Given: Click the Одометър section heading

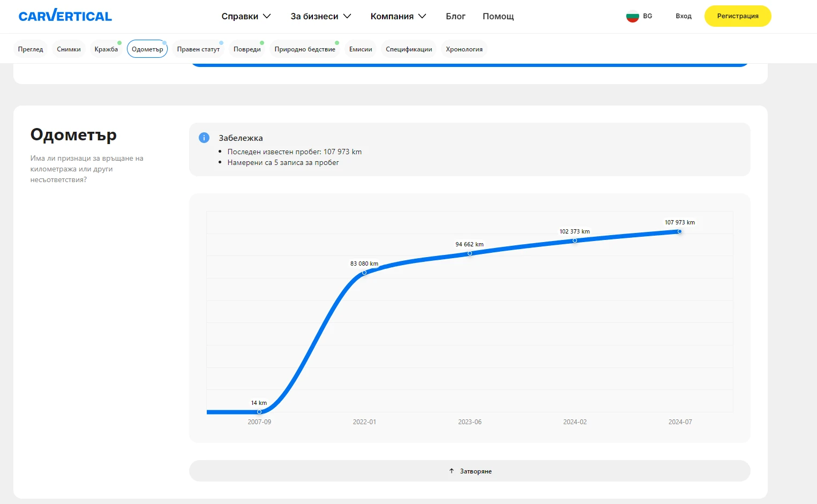Looking at the screenshot, I should click(73, 135).
